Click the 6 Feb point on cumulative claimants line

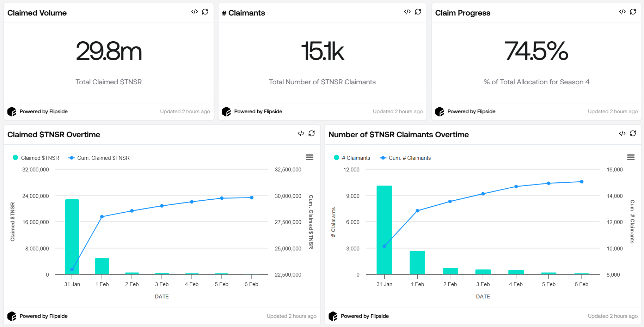581,182
